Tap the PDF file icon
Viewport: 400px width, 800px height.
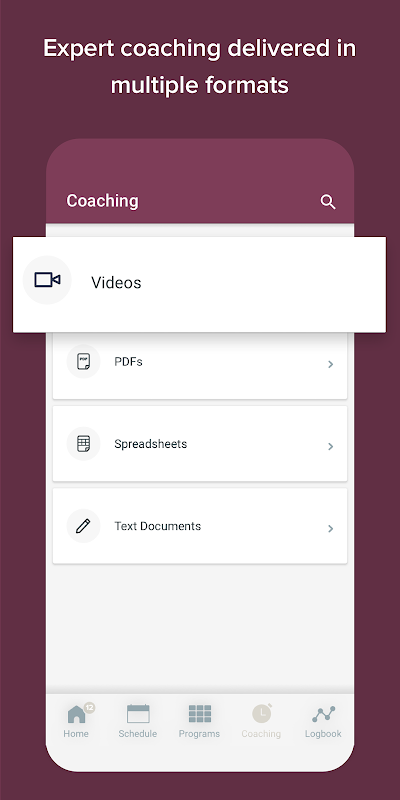(x=83, y=362)
